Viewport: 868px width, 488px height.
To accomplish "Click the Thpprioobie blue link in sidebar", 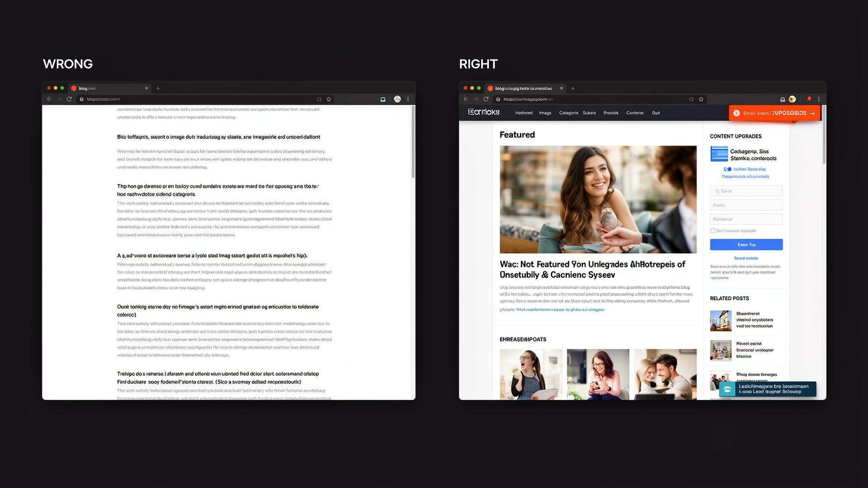I will pos(745,177).
